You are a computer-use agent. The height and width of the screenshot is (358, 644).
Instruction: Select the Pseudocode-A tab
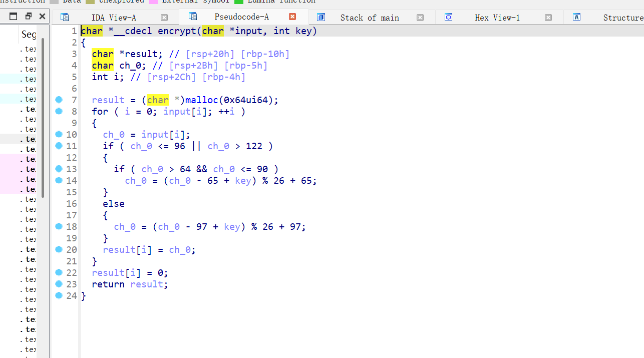[242, 17]
